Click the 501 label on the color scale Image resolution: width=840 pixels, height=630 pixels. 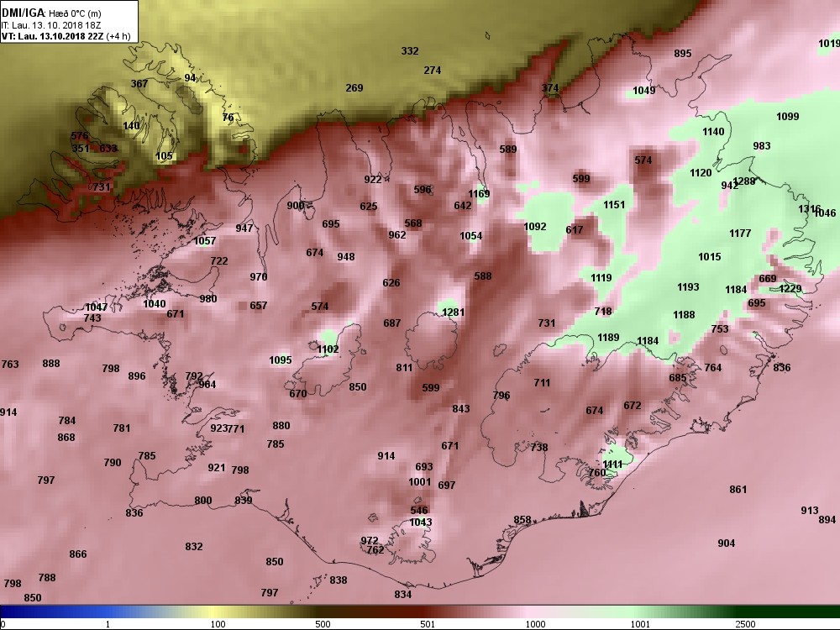point(428,624)
